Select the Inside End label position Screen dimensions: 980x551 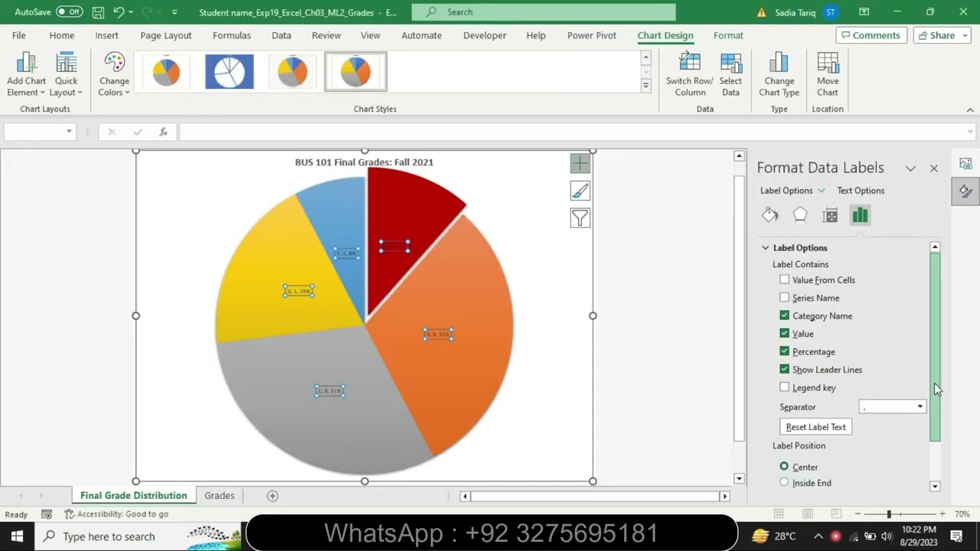[784, 482]
